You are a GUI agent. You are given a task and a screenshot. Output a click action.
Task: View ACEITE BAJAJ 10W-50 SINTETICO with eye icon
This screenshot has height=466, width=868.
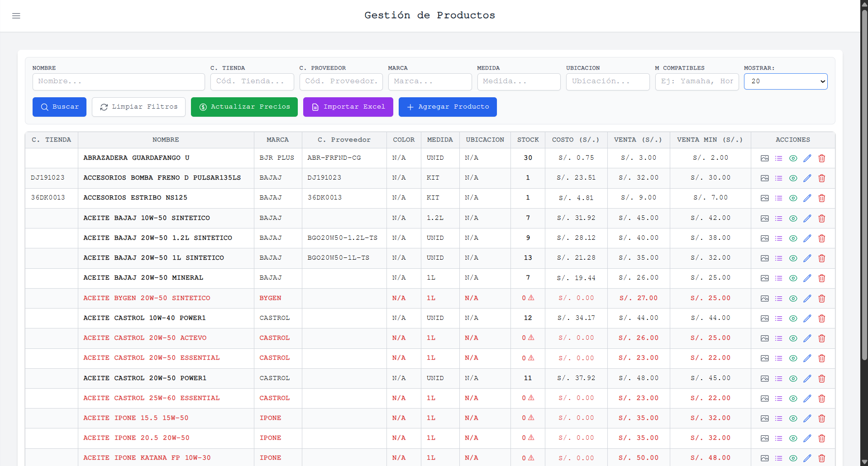(x=793, y=219)
